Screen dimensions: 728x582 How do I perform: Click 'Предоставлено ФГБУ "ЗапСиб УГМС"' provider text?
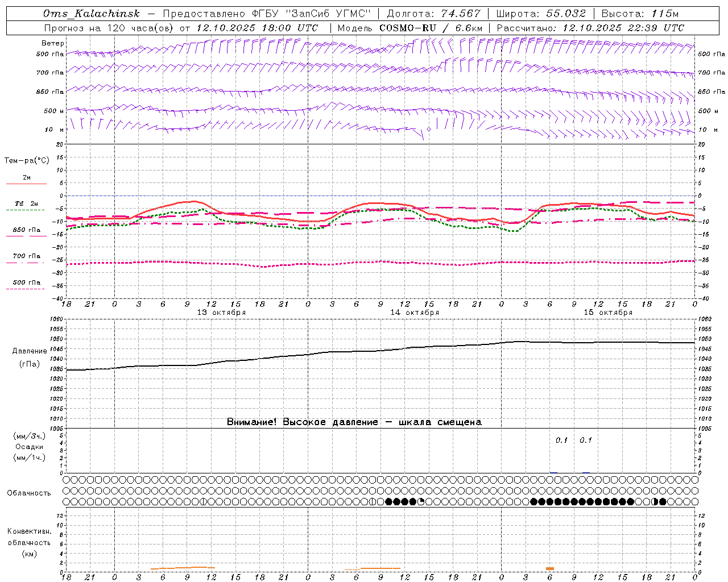pos(266,14)
